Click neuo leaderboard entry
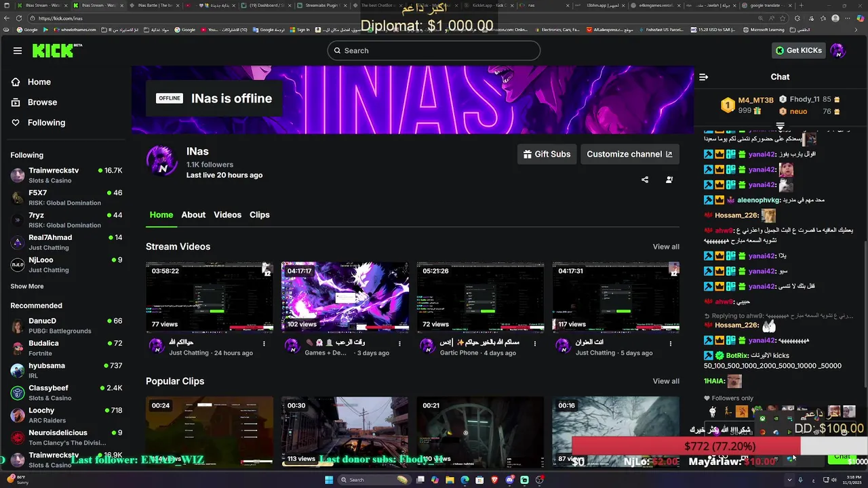Image resolution: width=868 pixels, height=488 pixels. (810, 111)
